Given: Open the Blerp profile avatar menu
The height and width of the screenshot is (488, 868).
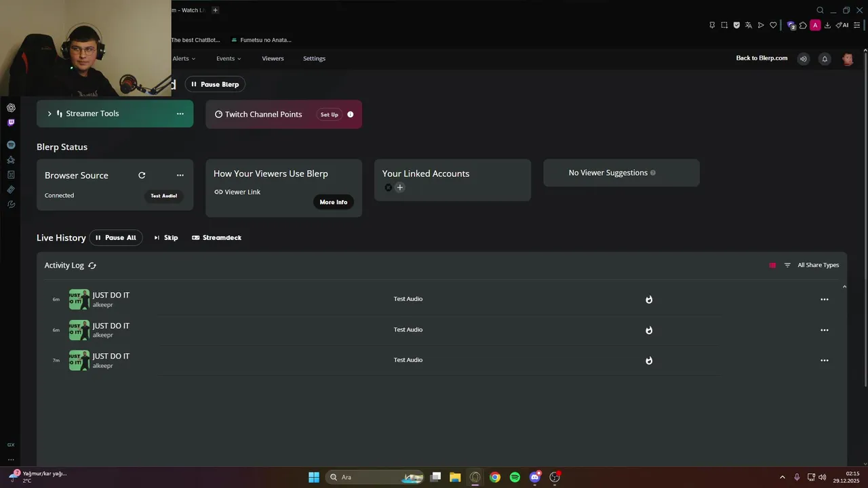Looking at the screenshot, I should coord(848,59).
